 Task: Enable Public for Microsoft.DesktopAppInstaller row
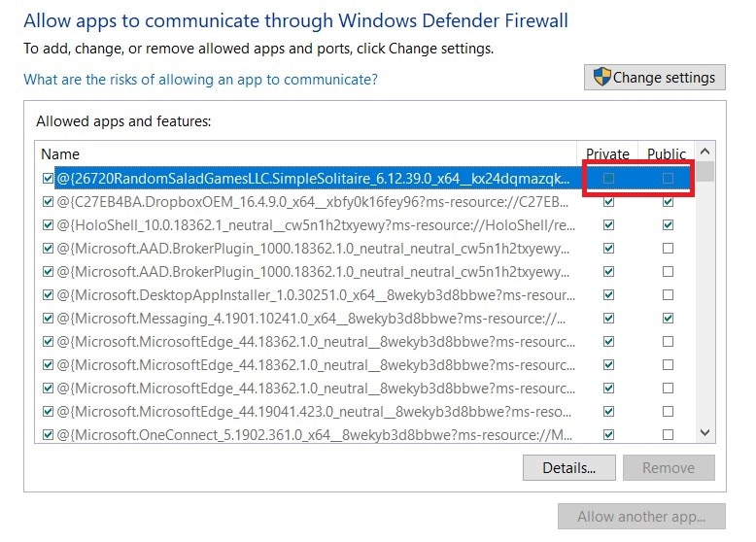point(667,295)
